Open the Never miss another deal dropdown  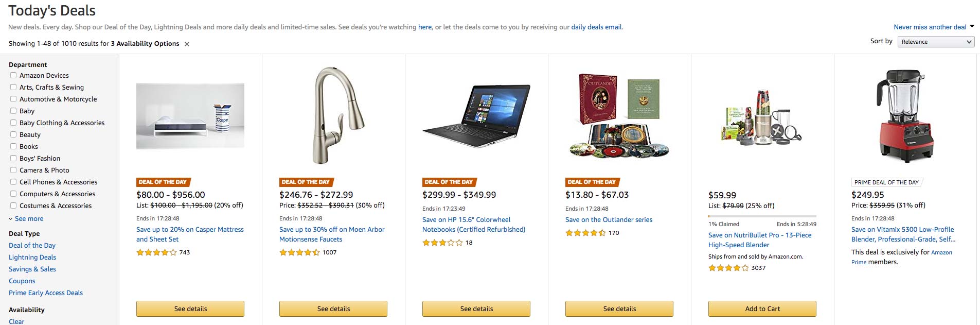(x=931, y=27)
